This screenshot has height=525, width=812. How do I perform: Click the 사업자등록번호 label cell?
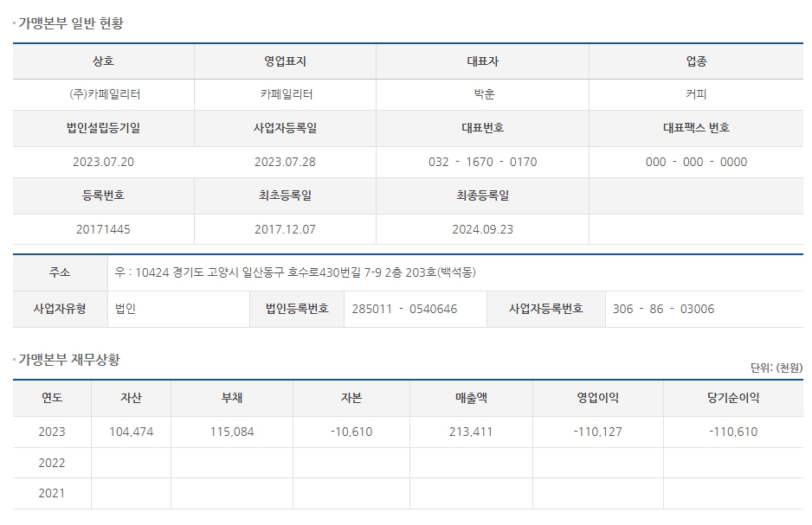tap(546, 309)
